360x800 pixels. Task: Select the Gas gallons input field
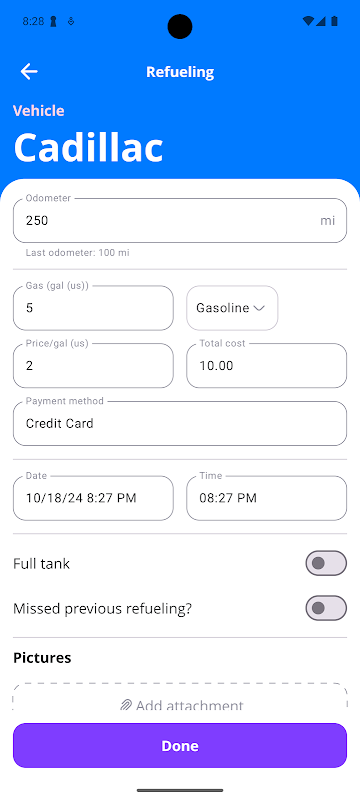[x=93, y=308]
